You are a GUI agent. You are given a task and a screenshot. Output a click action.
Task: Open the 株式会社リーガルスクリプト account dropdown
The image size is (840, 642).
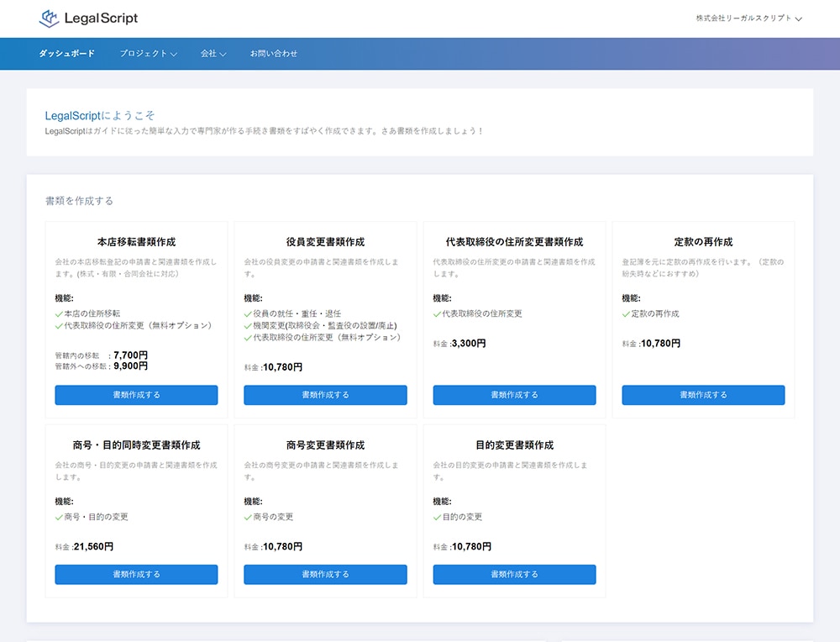point(748,18)
